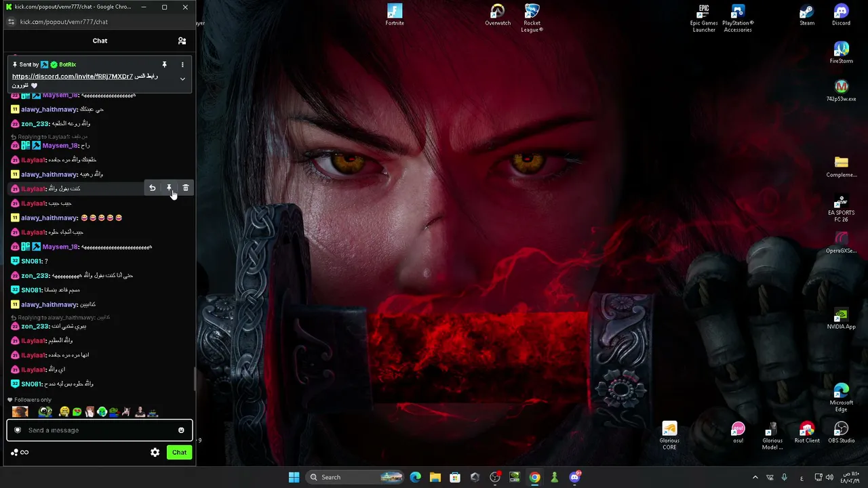Click BotRix username in pinned message
The image size is (868, 488).
tap(67, 64)
